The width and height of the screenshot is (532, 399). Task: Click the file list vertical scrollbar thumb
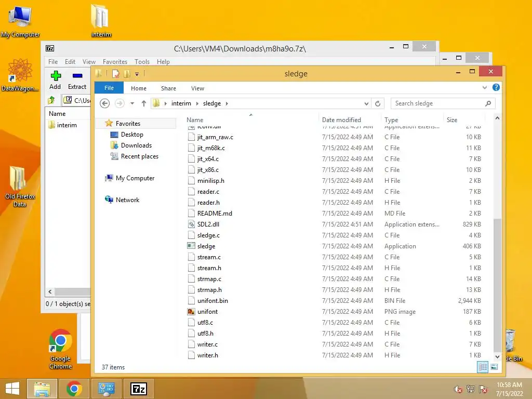[497, 285]
